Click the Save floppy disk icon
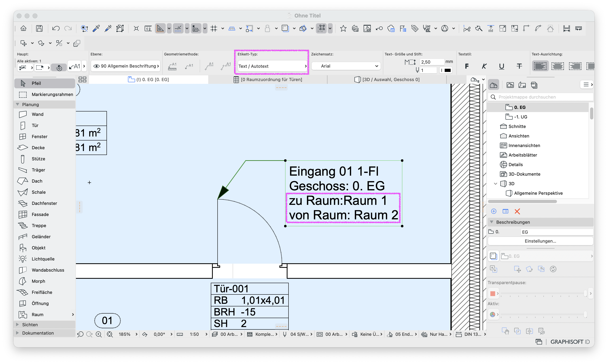Viewport: 608px width, 364px height. coord(39,28)
